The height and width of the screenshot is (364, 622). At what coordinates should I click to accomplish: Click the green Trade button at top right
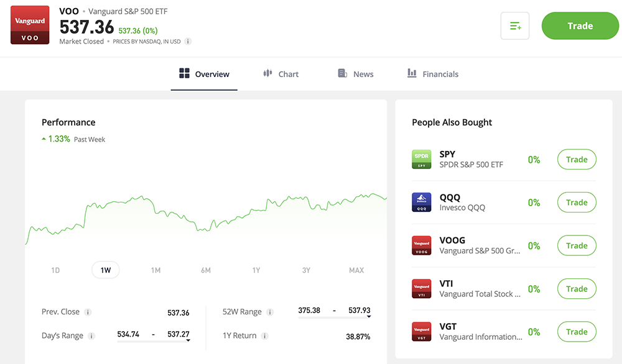580,25
